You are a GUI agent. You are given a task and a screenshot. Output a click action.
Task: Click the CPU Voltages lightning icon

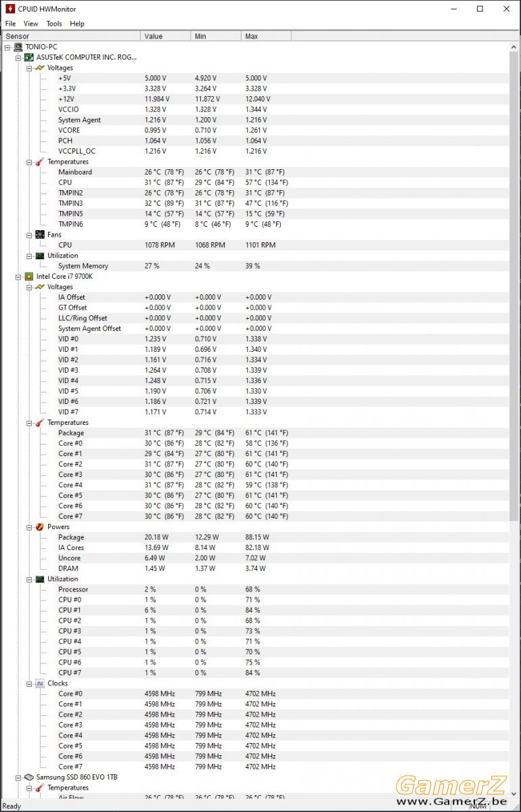tap(40, 287)
